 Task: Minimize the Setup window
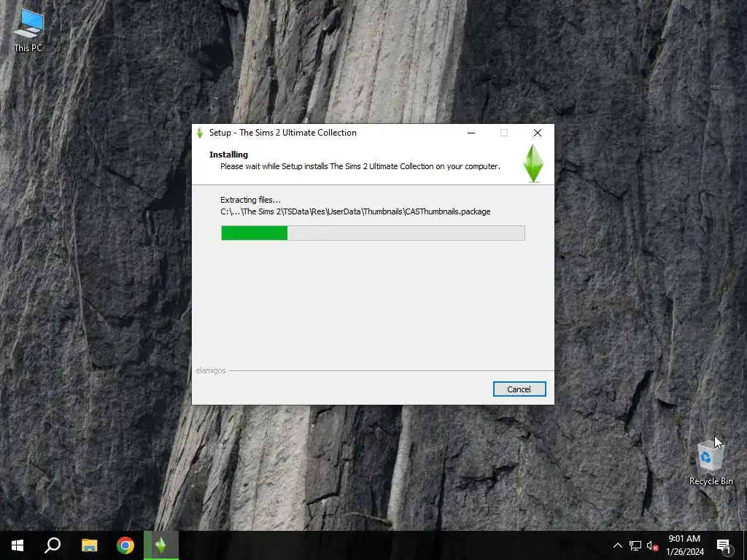coord(471,133)
